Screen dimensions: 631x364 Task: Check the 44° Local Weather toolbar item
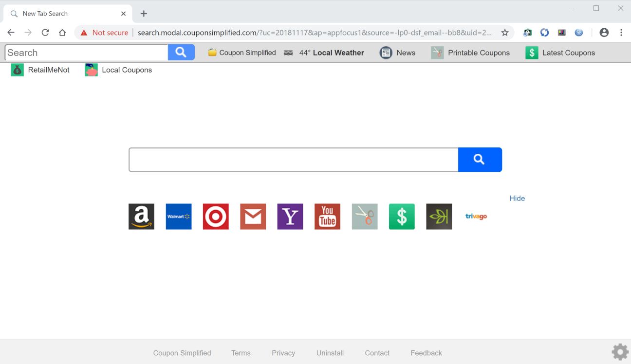[324, 53]
